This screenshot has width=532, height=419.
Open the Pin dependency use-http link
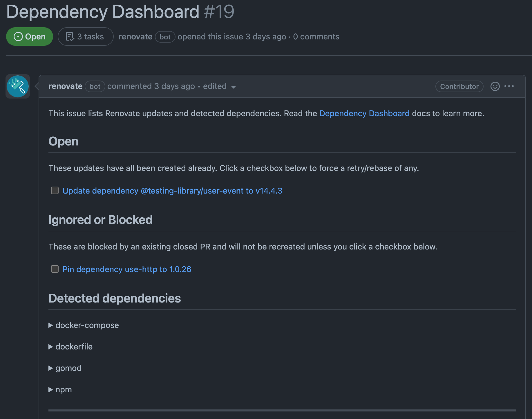point(127,269)
